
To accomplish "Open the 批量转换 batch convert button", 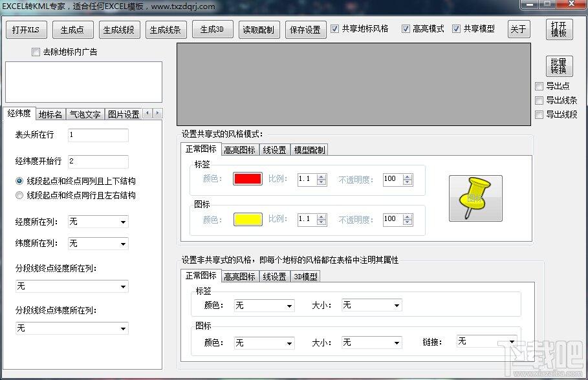I will [559, 65].
